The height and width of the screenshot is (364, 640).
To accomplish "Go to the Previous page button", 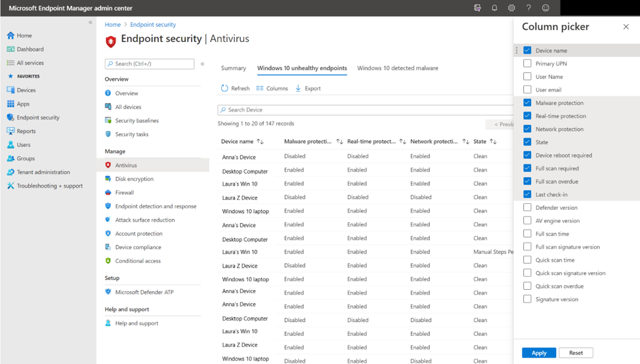I will 500,125.
